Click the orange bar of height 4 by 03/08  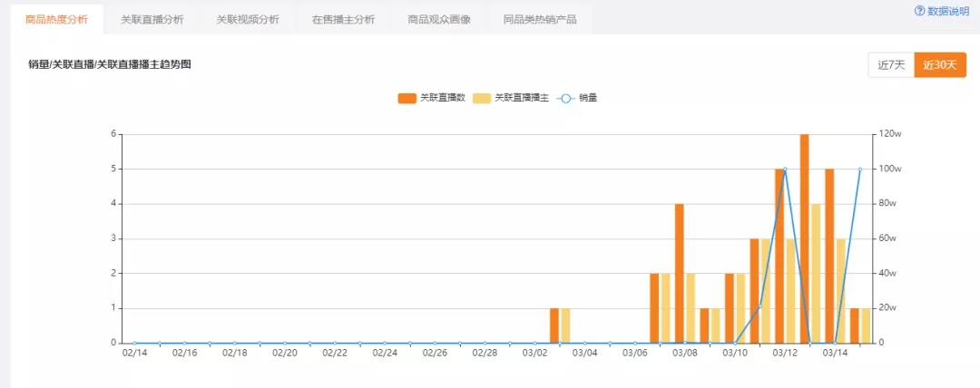pyautogui.click(x=680, y=273)
